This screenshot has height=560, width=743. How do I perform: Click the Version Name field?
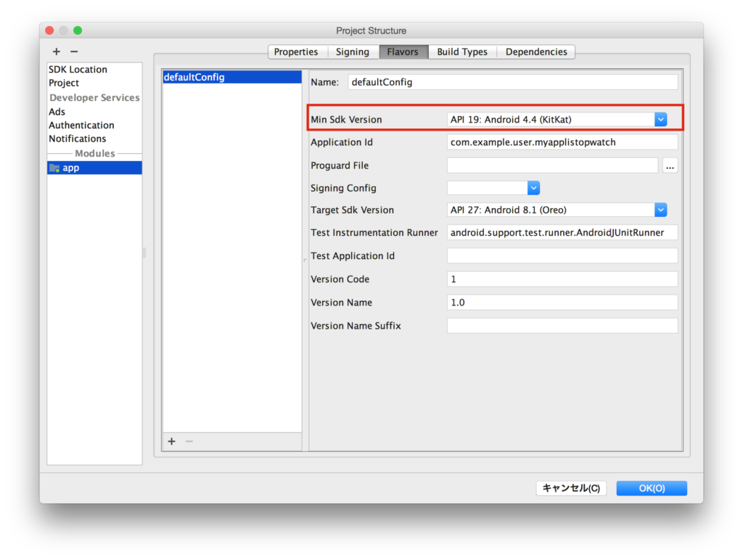click(x=562, y=302)
